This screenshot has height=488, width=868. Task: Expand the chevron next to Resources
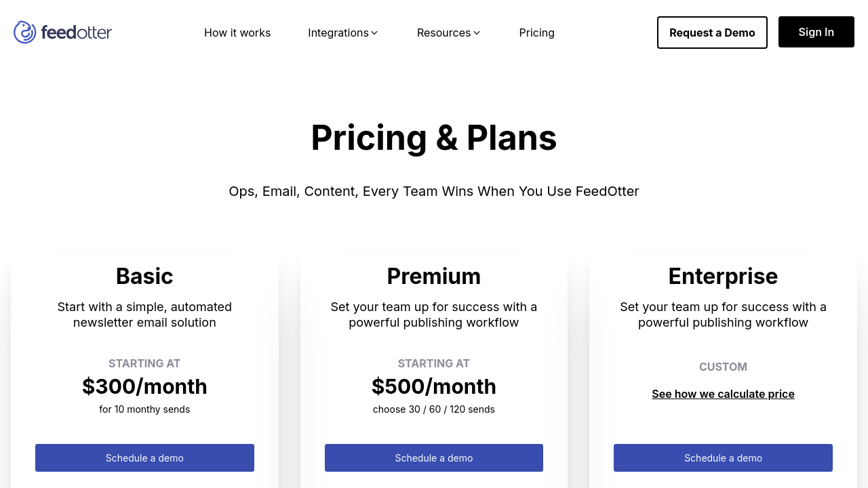point(477,33)
